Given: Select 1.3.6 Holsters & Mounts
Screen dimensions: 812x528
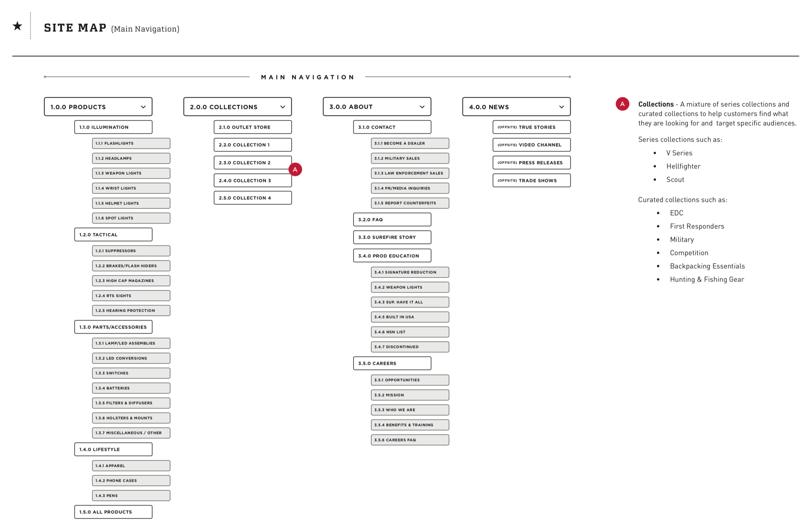Looking at the screenshot, I should click(131, 418).
